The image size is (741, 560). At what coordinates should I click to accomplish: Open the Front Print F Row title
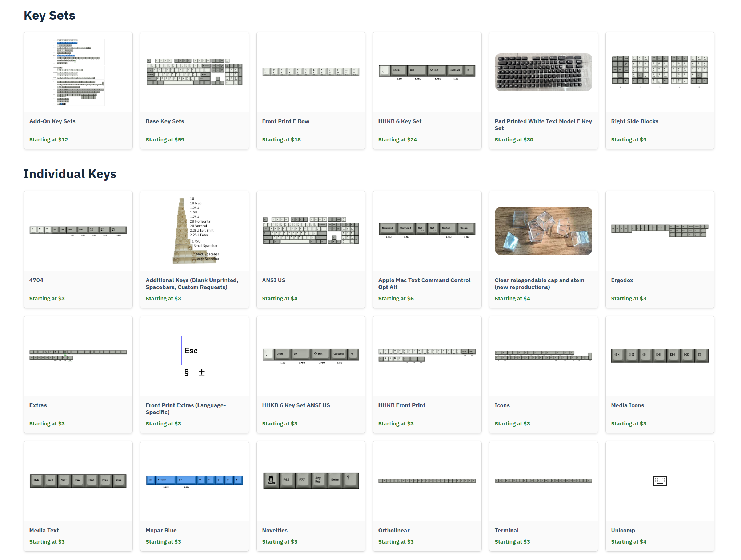286,121
